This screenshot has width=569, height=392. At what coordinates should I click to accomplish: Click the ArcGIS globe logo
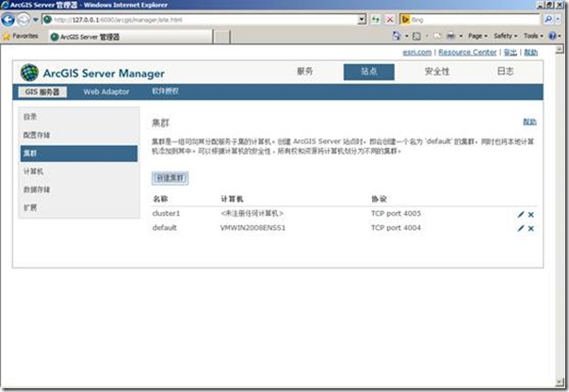point(29,73)
